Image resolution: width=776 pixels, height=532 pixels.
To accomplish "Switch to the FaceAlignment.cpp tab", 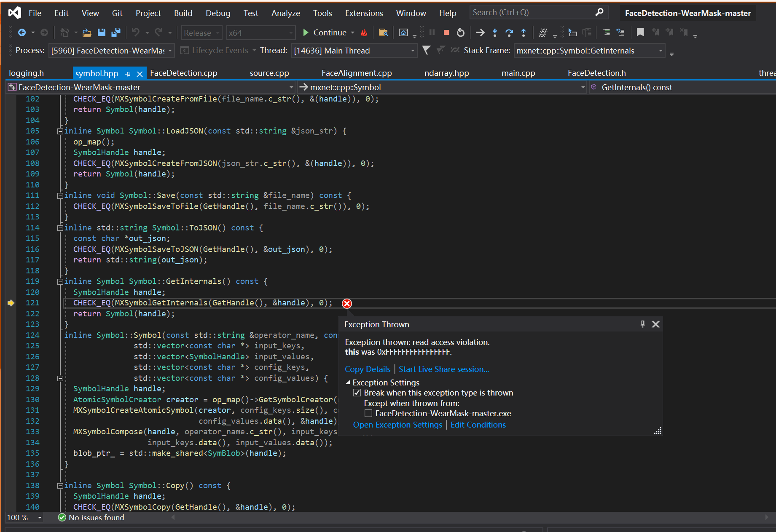I will [x=357, y=73].
